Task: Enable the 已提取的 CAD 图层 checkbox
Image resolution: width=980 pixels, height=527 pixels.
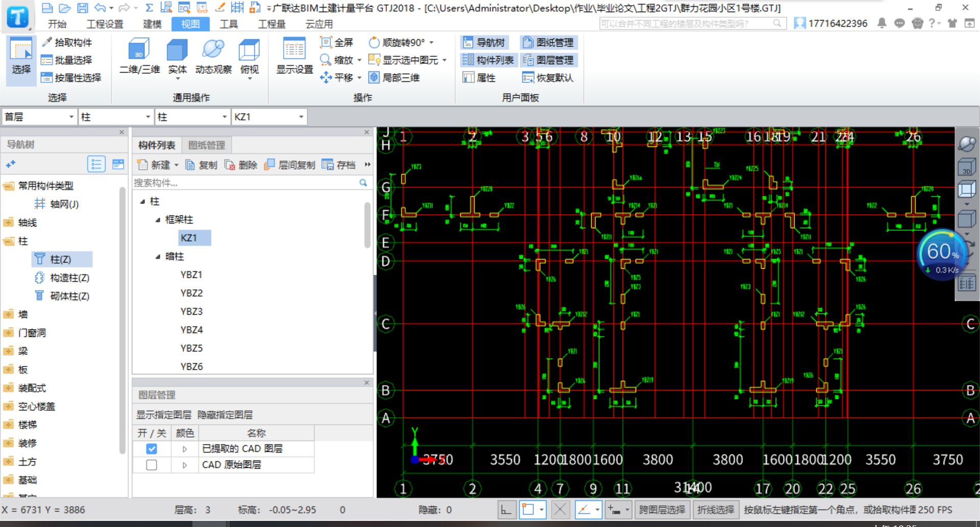Action: (x=152, y=449)
